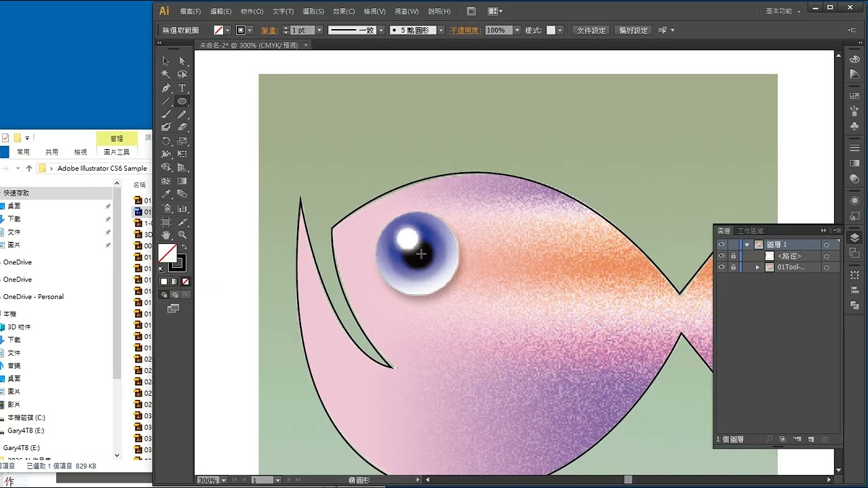Select the Rotate tool
868x488 pixels.
(x=166, y=141)
